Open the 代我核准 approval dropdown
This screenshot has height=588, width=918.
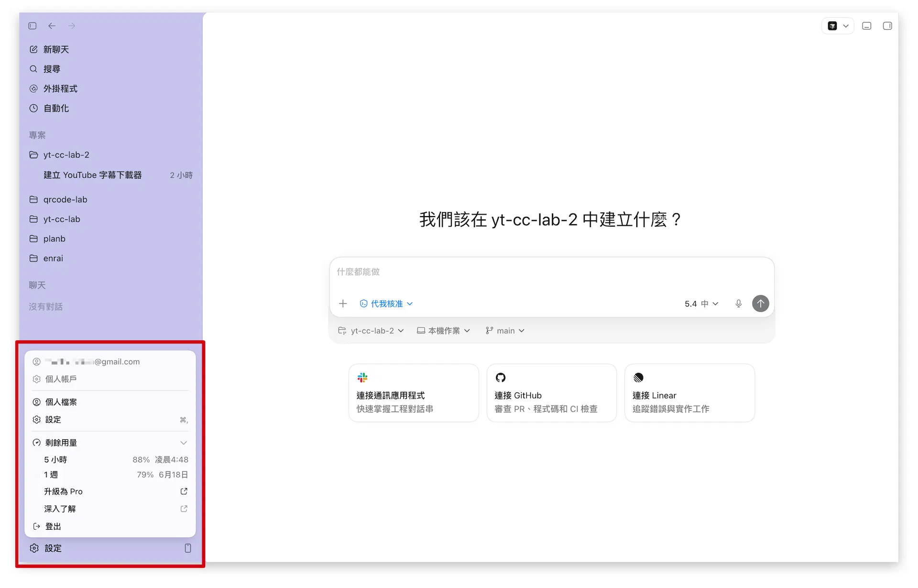[x=386, y=304]
